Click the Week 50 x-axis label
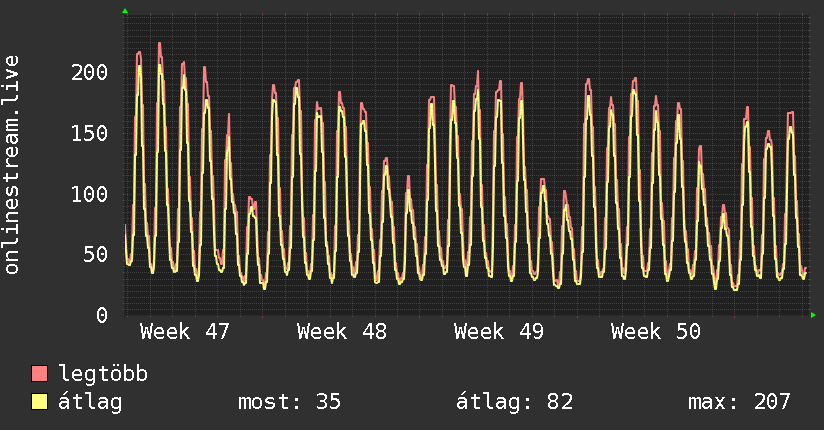 point(656,332)
